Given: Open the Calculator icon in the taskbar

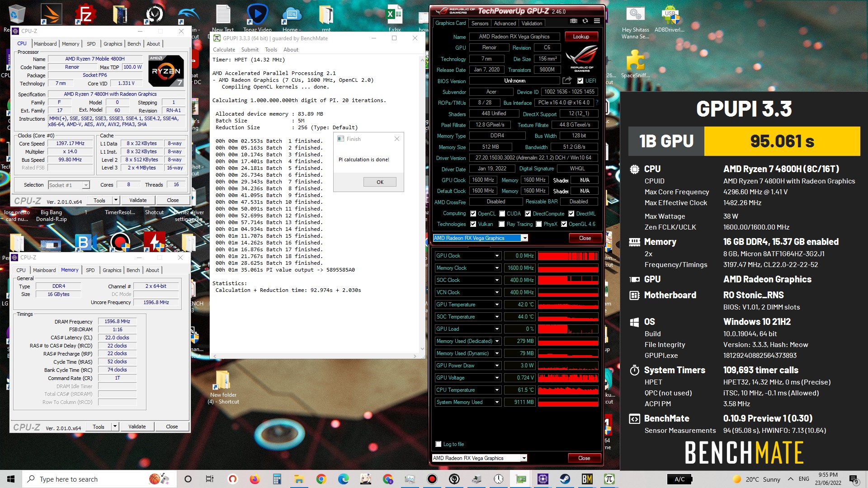Looking at the screenshot, I should tap(277, 479).
